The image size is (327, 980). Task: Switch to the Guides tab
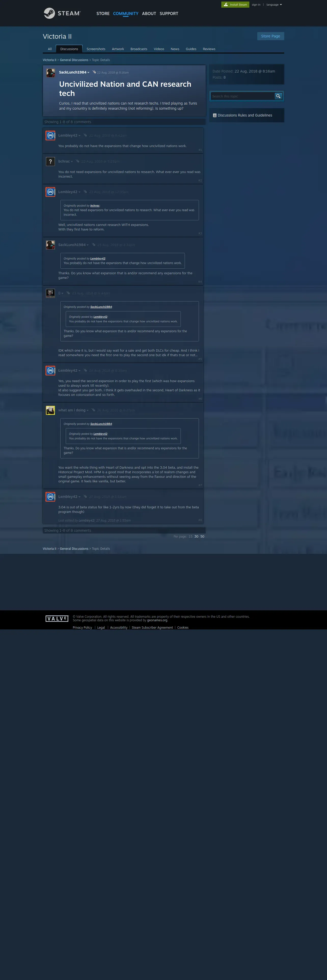tap(191, 49)
